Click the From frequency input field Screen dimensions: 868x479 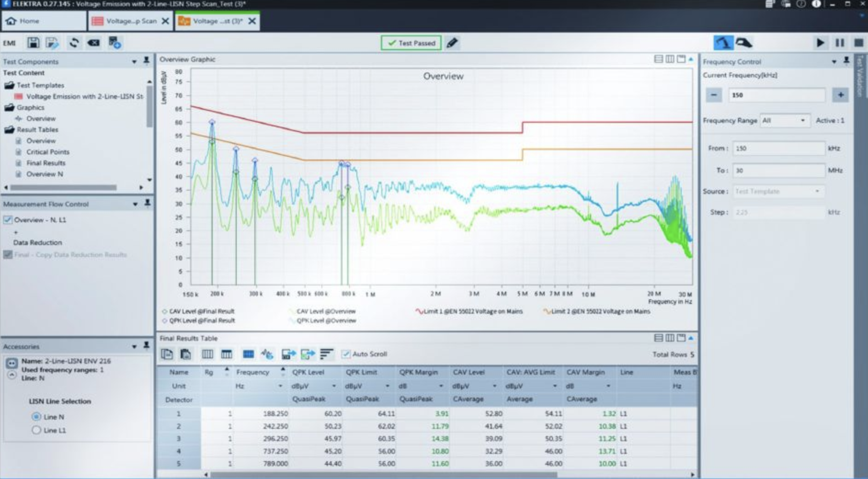coord(778,148)
